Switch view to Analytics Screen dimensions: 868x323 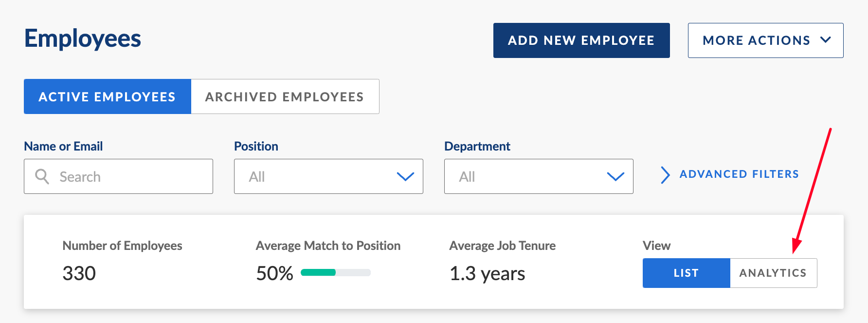coord(773,273)
